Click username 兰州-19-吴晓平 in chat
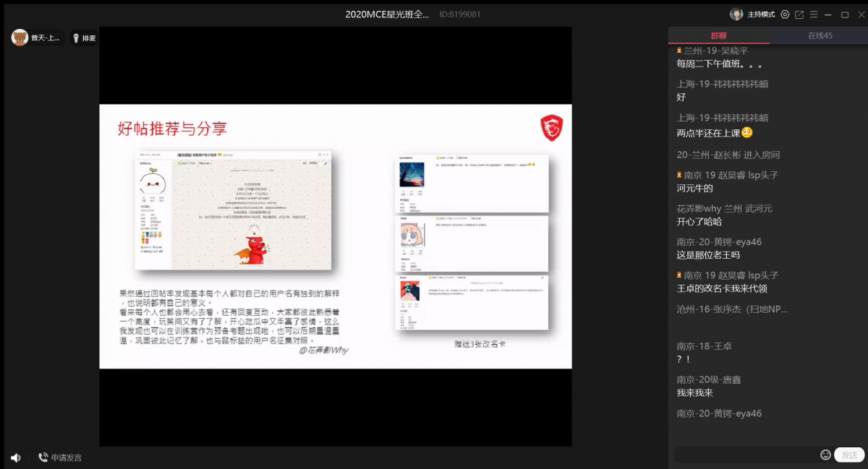 tap(716, 51)
